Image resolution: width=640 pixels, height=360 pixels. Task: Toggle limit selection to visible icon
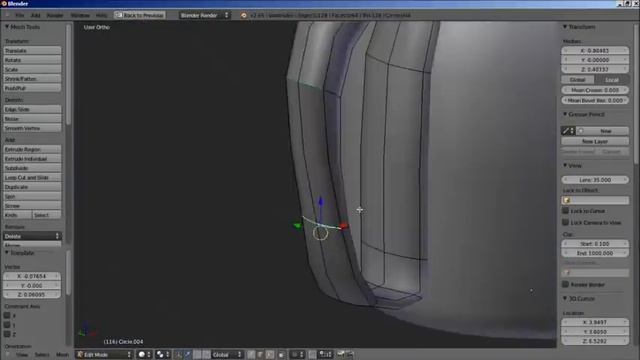click(282, 354)
